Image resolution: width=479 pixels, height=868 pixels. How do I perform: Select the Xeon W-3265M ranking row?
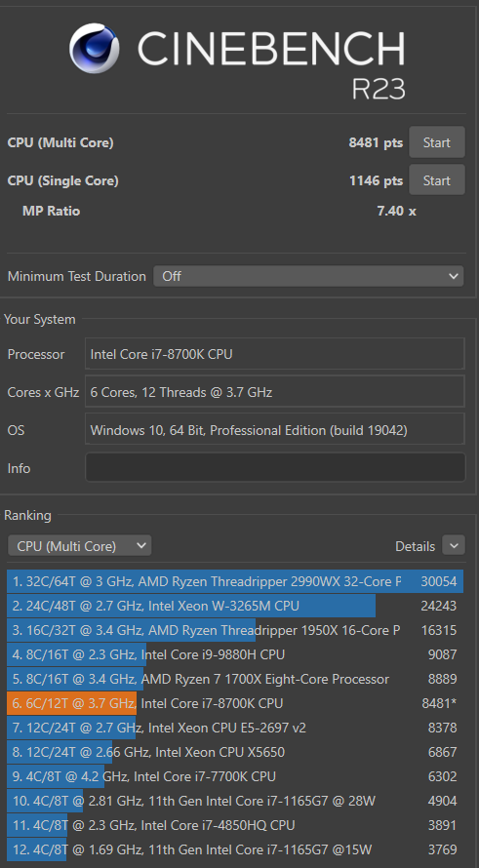click(235, 606)
